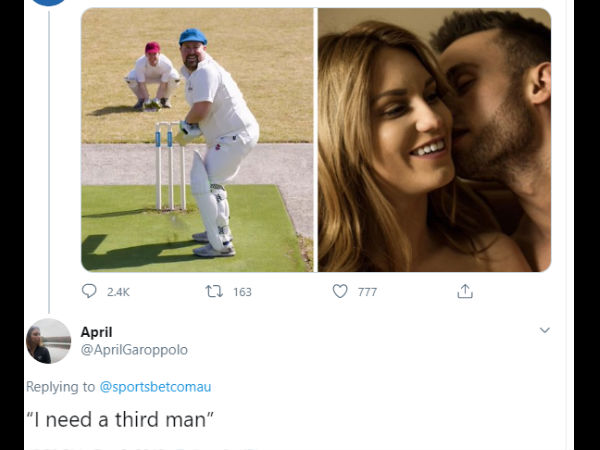Click the wicketkeeper in the cricket photo
This screenshot has height=450, width=600.
(x=152, y=75)
